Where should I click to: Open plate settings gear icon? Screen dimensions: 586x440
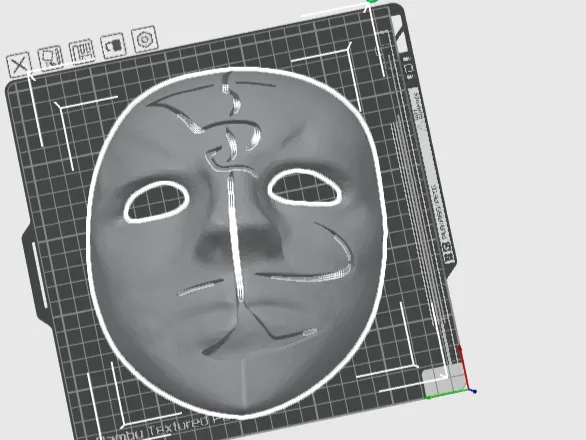145,39
